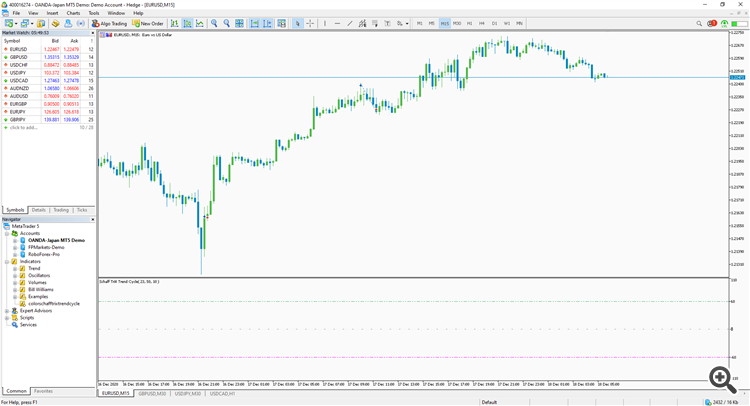The width and height of the screenshot is (750, 406).
Task: Click the New Order button
Action: [148, 23]
